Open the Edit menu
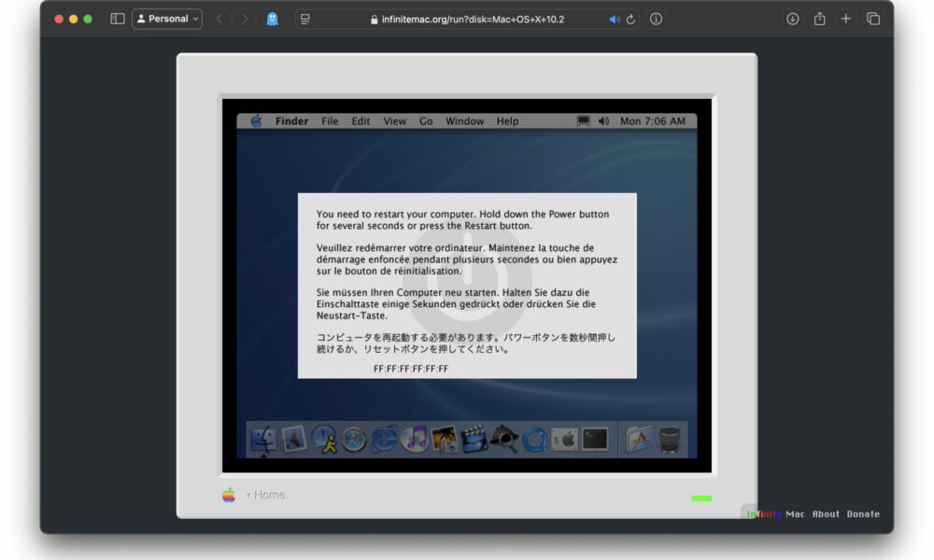934x560 pixels. click(x=361, y=120)
